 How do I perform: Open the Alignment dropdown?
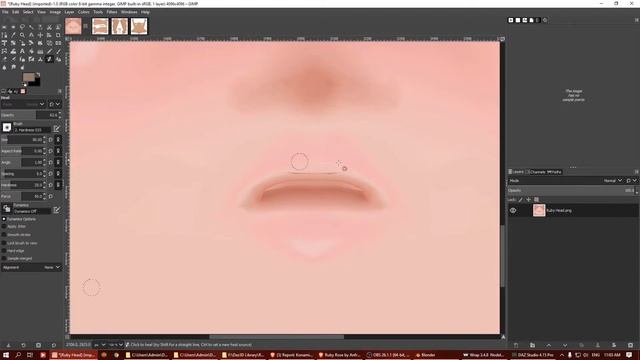[x=31, y=267]
